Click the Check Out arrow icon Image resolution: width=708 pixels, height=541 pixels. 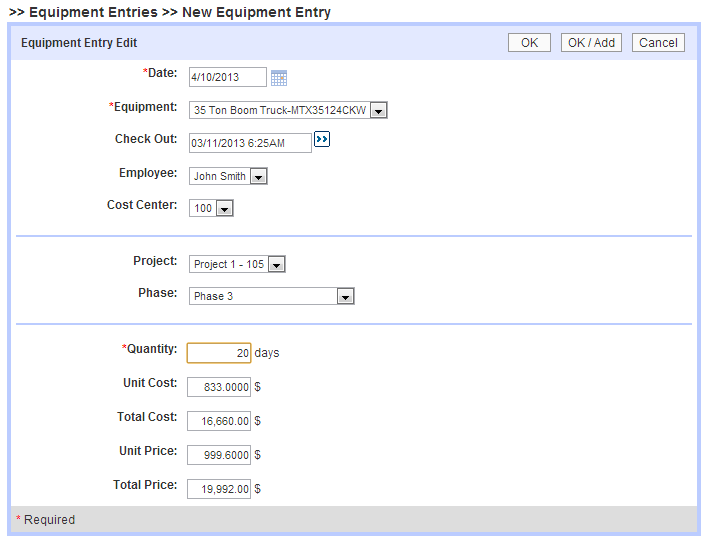click(x=321, y=141)
